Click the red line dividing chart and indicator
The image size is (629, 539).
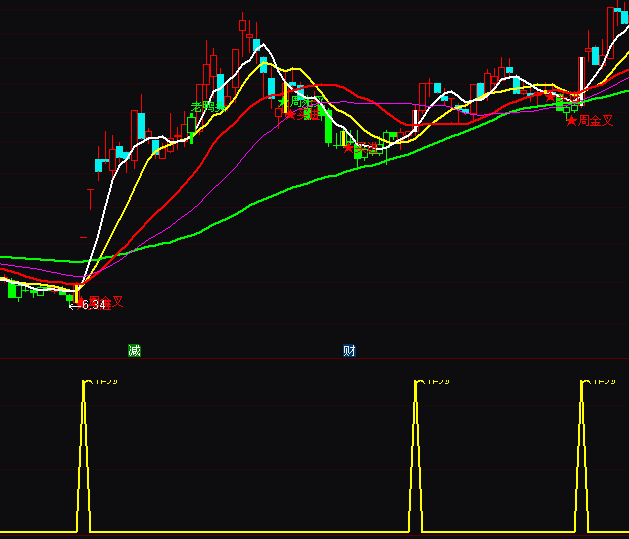[300, 358]
